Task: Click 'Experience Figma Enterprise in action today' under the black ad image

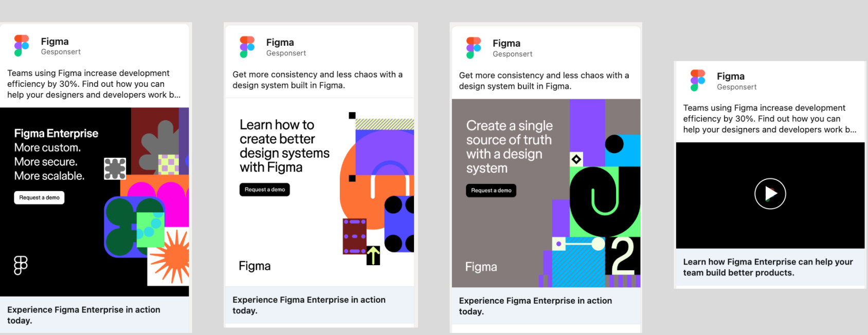Action: click(84, 315)
